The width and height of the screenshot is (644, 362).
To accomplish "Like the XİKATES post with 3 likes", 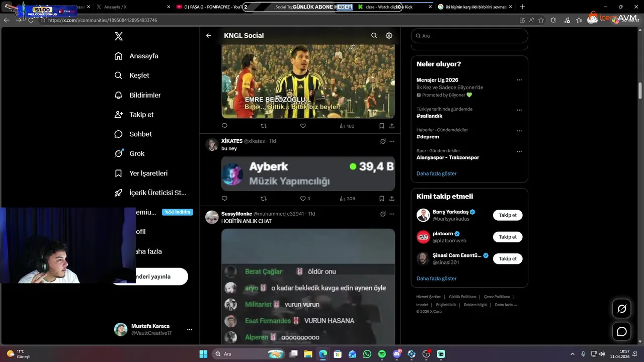I will [x=305, y=199].
